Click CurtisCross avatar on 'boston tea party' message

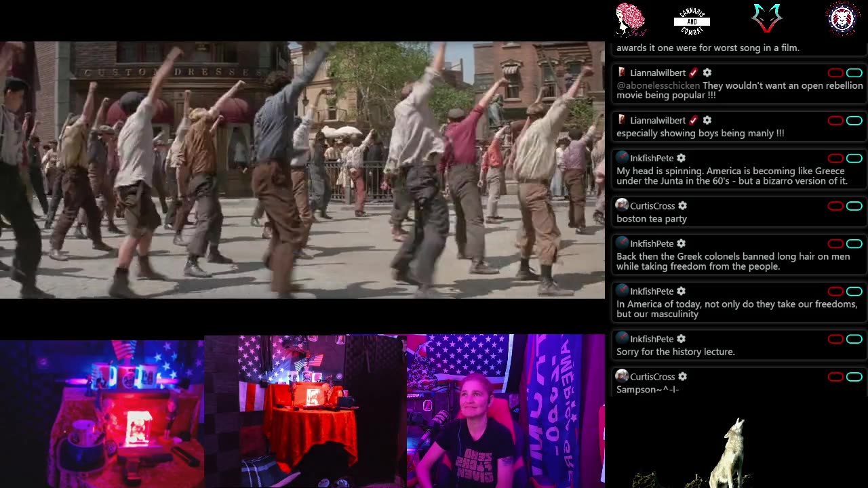(x=622, y=205)
